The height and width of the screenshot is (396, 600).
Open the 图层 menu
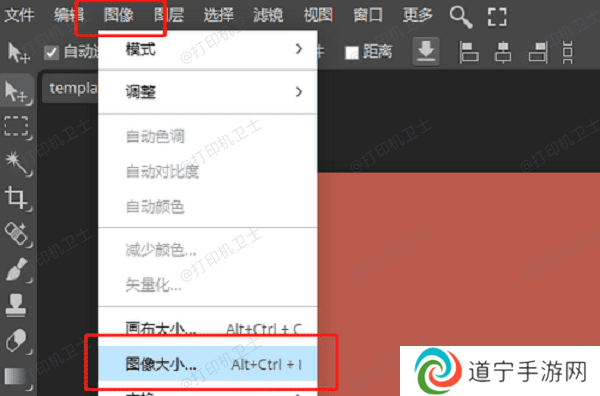tap(169, 15)
